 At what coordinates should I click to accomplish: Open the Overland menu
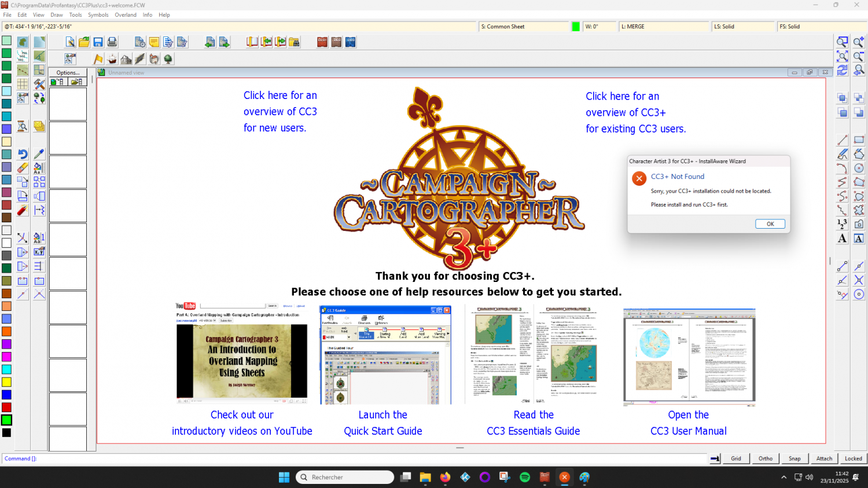click(126, 15)
